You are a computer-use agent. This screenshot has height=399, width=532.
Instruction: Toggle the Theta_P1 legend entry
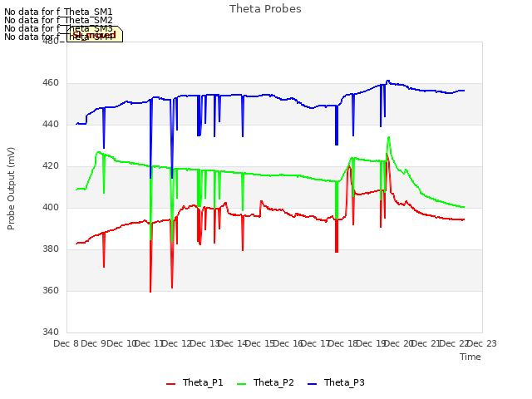click(x=195, y=382)
